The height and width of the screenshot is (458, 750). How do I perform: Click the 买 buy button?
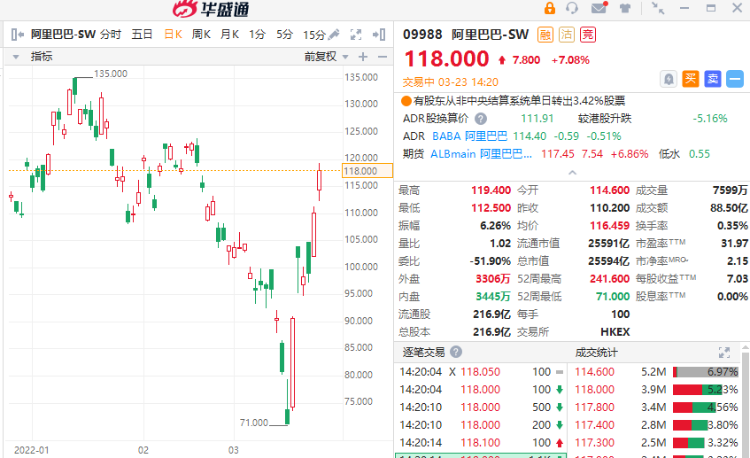click(x=691, y=79)
